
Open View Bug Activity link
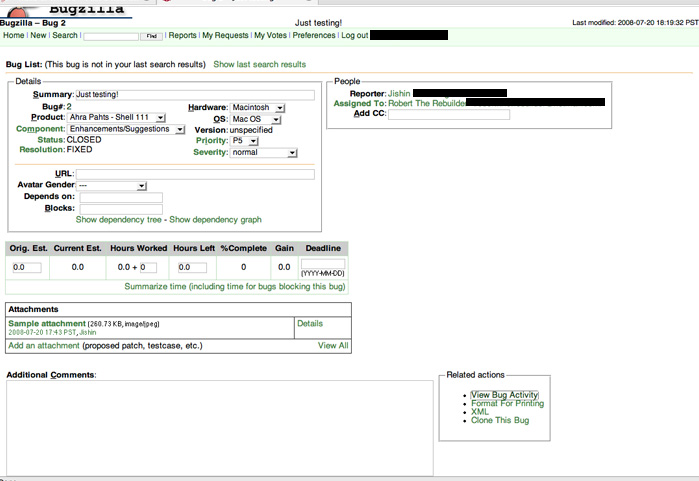(505, 395)
